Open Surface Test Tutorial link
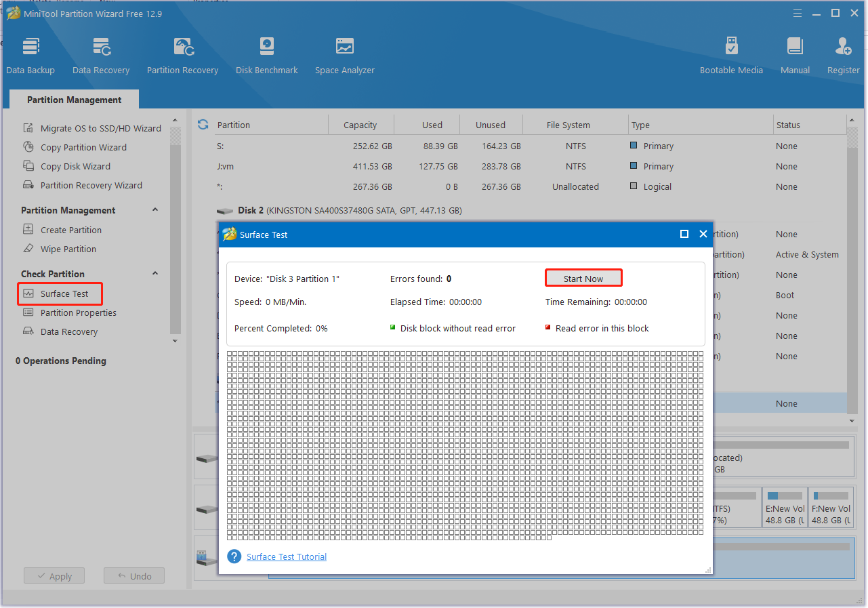 [287, 556]
